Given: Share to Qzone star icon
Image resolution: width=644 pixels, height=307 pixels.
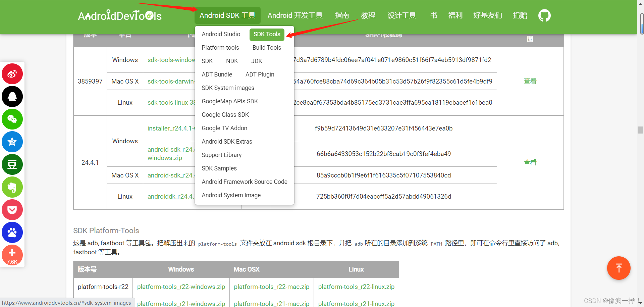Looking at the screenshot, I should click(12, 142).
